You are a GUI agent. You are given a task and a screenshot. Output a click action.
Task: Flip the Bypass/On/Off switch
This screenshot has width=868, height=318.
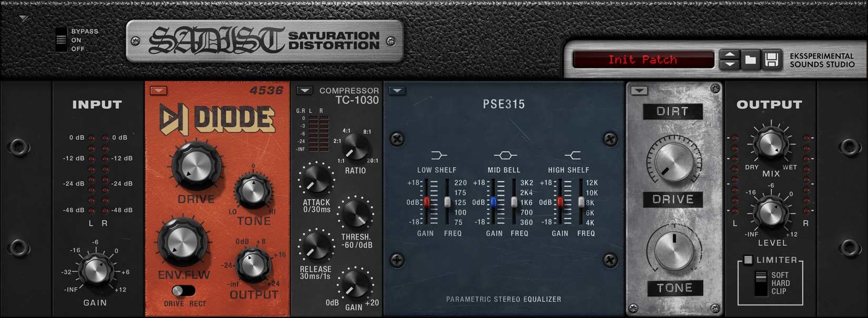tap(62, 39)
